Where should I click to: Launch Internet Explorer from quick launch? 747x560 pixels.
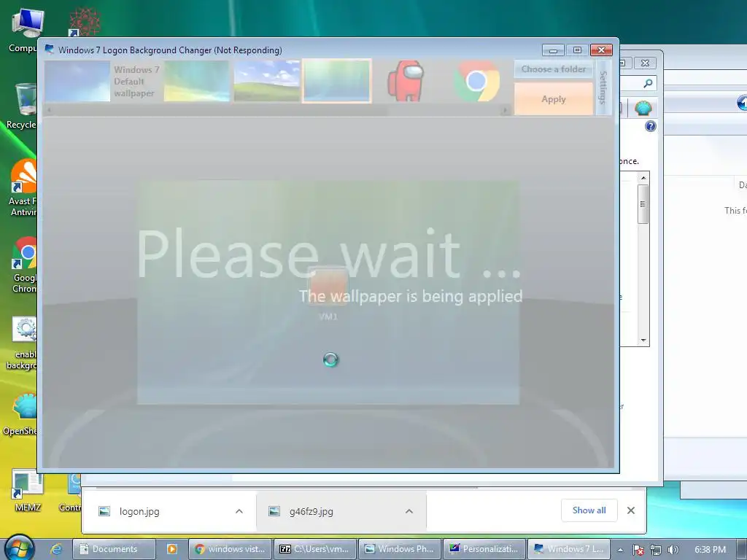[x=56, y=549]
